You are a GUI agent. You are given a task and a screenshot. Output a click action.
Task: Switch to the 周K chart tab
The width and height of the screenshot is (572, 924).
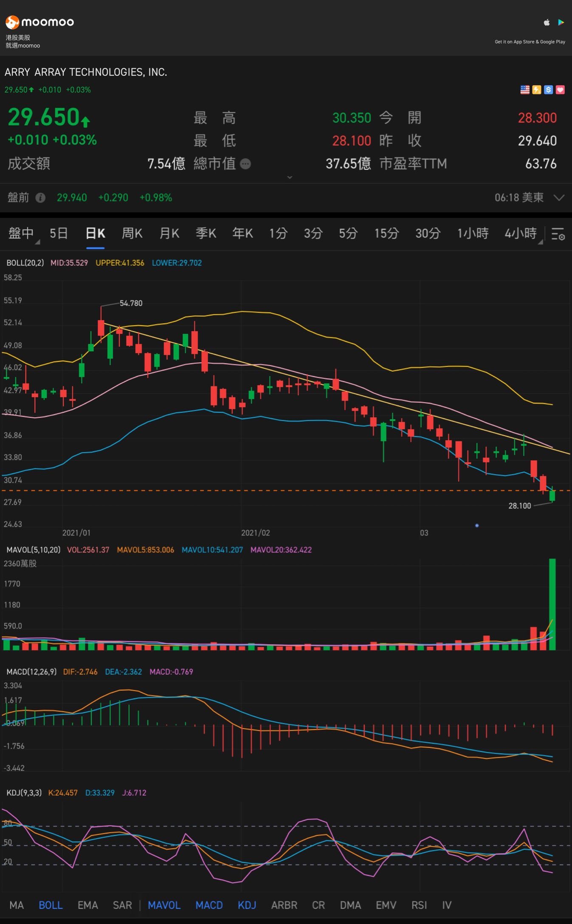[132, 234]
